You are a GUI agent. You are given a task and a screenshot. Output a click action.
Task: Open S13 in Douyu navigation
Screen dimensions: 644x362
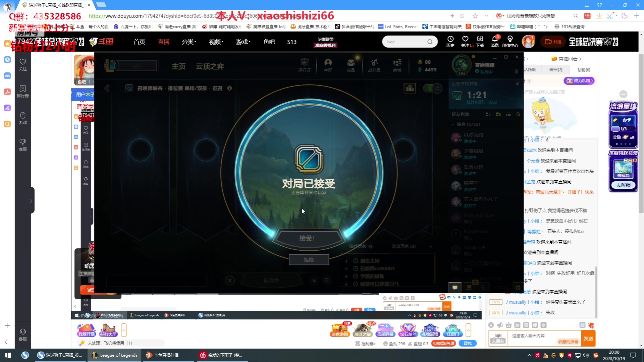[292, 42]
